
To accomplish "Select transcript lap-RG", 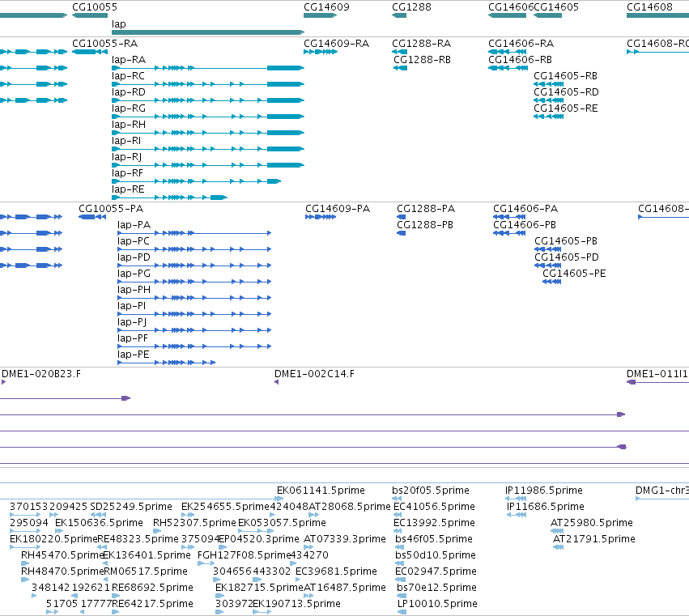I will 208,117.
